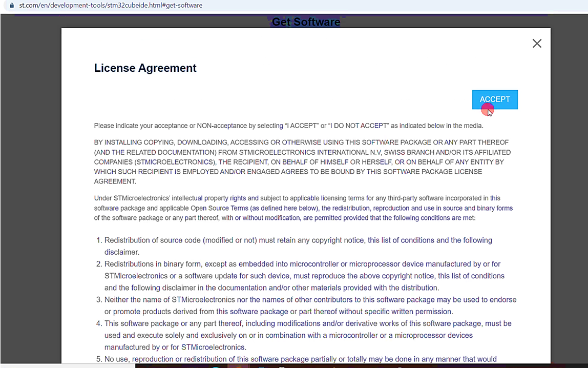Click the blue ACCEPT button
588x368 pixels.
click(x=495, y=99)
